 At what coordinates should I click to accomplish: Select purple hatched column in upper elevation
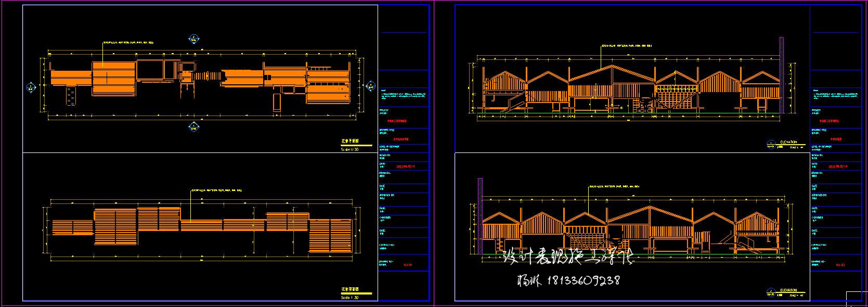(781, 74)
